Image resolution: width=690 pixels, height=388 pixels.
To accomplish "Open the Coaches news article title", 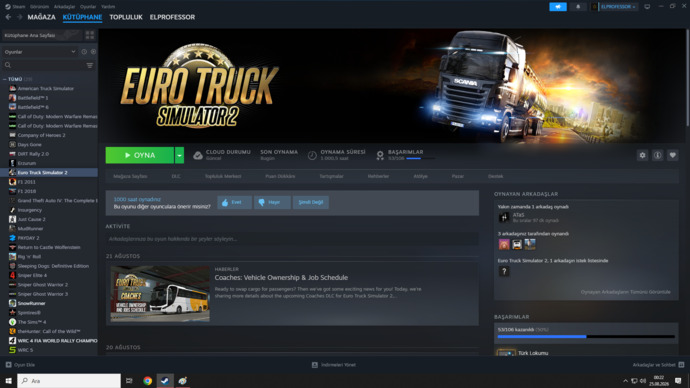I will coord(281,278).
